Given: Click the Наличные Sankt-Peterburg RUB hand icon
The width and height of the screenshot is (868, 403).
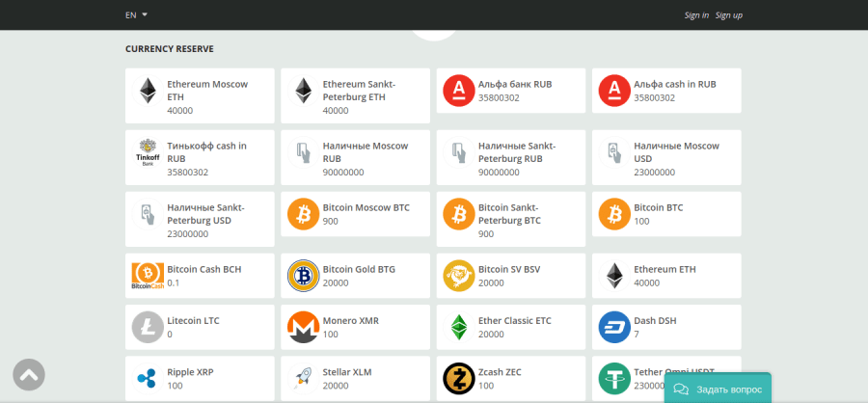Looking at the screenshot, I should coord(459,152).
